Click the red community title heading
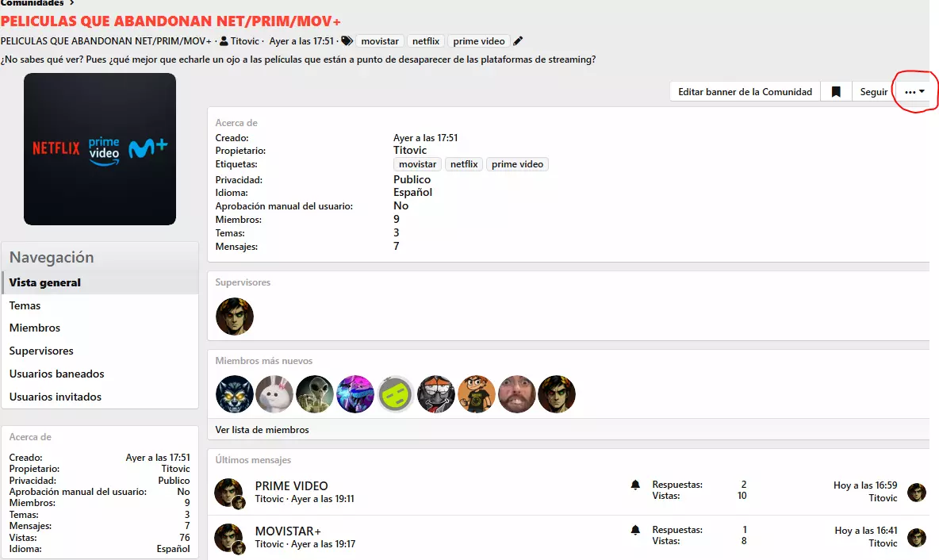939x560 pixels. (171, 21)
